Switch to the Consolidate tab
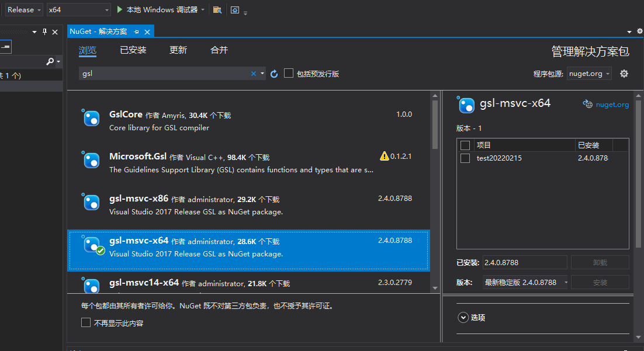This screenshot has width=644, height=351. 219,50
